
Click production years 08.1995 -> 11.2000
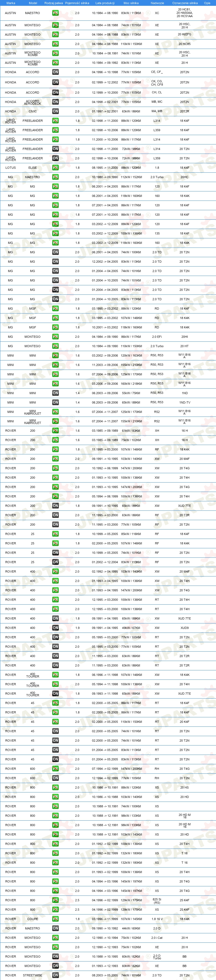point(105,168)
